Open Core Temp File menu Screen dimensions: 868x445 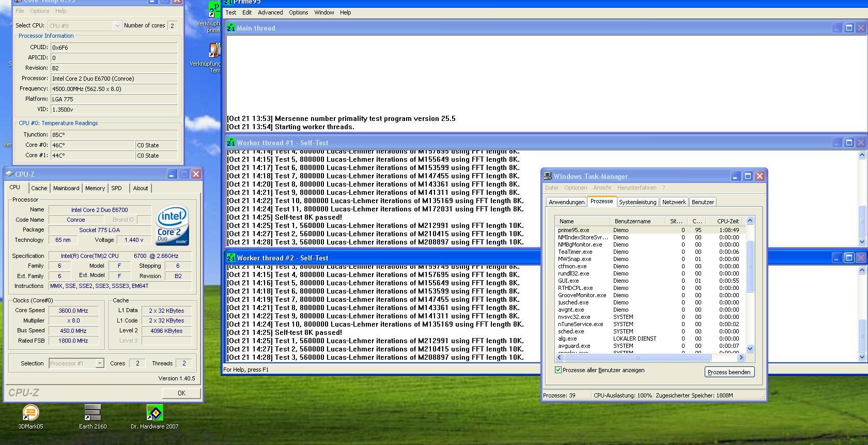20,11
